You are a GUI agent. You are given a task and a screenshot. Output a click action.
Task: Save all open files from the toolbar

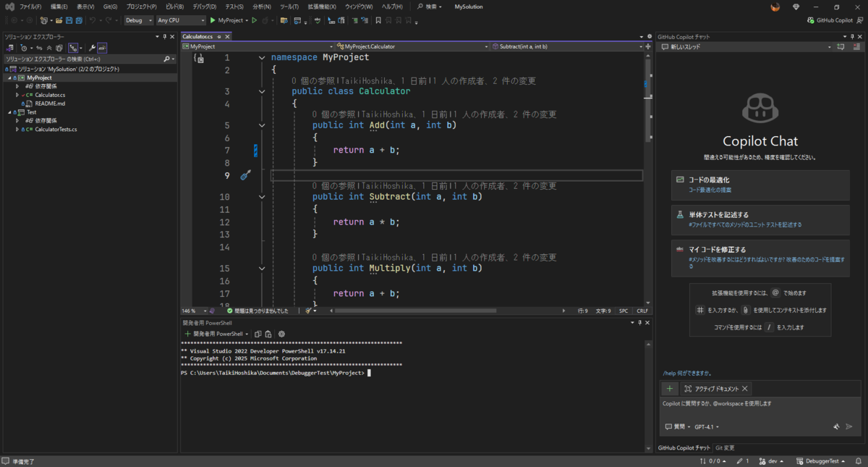[79, 21]
